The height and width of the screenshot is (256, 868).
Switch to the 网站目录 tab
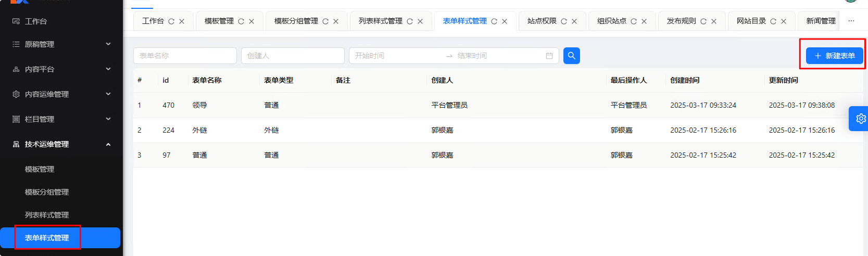click(751, 21)
